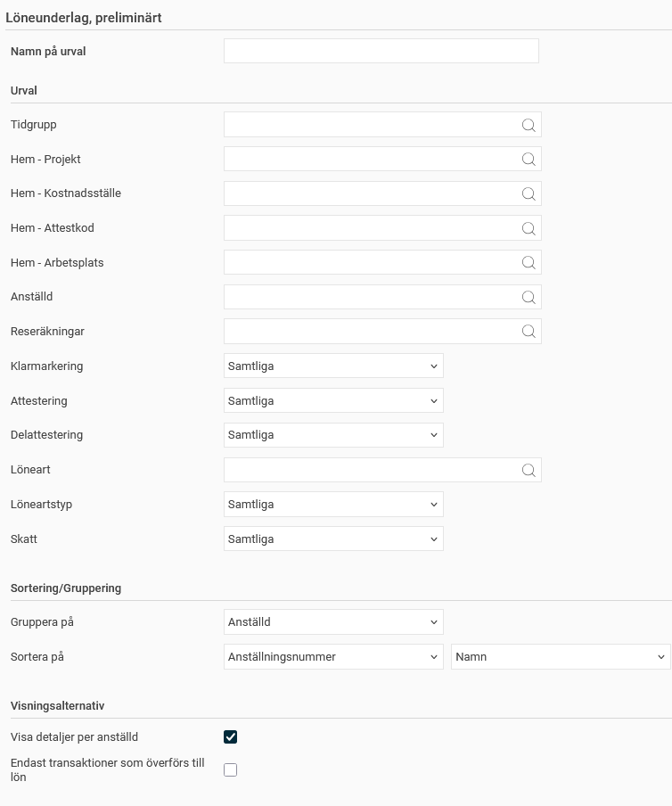Click the Hem - Attestkod search icon
This screenshot has height=806, width=672.
[x=529, y=228]
